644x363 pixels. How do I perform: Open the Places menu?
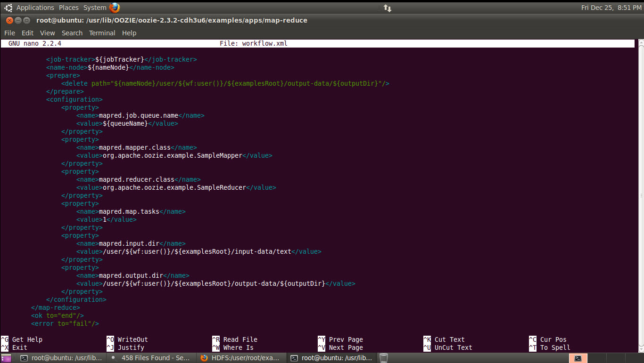(x=68, y=7)
